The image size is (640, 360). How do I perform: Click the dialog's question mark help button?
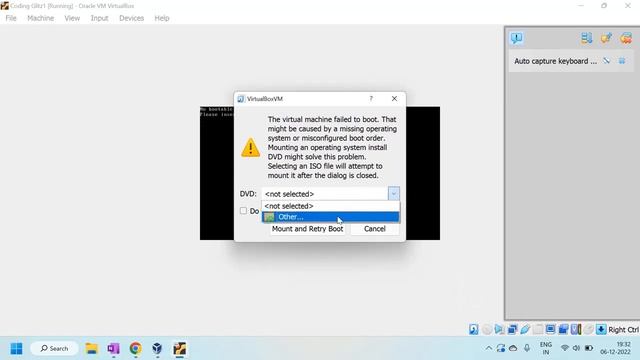371,99
